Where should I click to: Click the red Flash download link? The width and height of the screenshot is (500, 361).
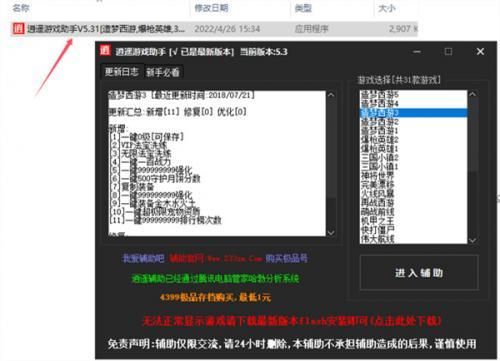pyautogui.click(x=292, y=321)
